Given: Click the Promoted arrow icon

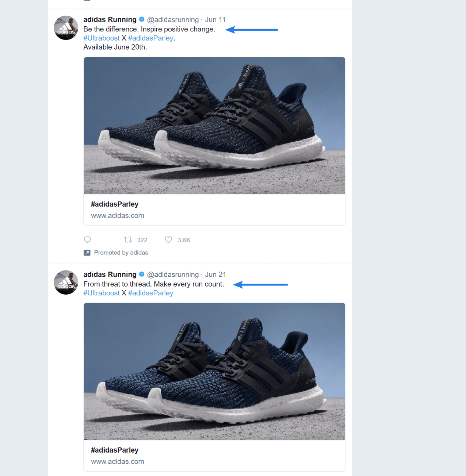Looking at the screenshot, I should 87,253.
